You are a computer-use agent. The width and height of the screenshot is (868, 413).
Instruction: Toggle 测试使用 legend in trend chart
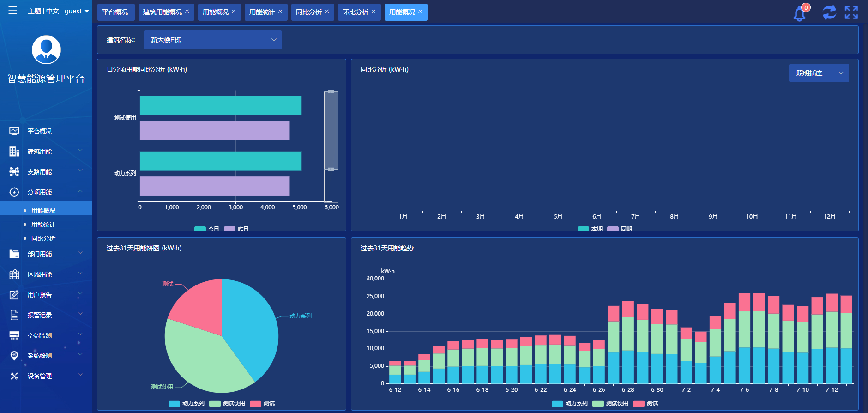pos(611,403)
